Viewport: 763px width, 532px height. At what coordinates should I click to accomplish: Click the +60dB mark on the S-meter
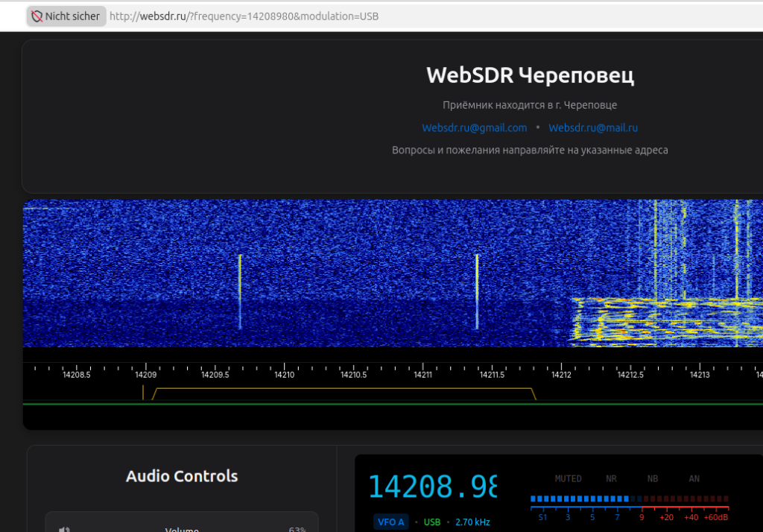pos(716,517)
